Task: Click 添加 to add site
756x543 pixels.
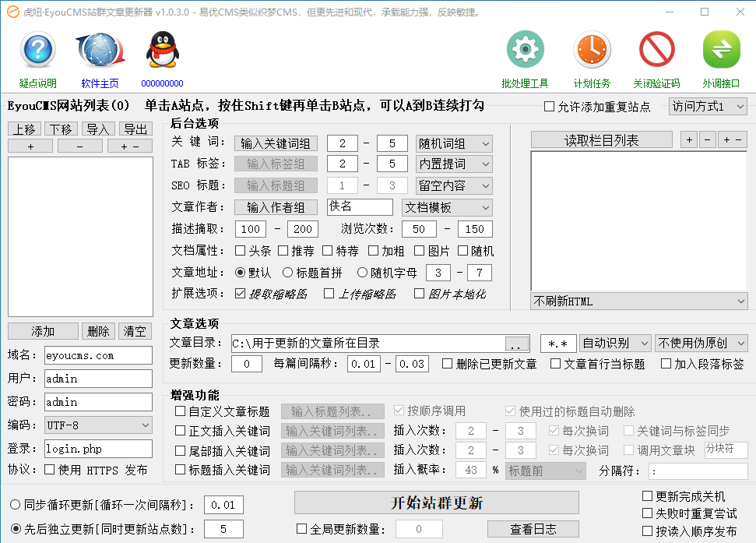Action: coord(43,331)
